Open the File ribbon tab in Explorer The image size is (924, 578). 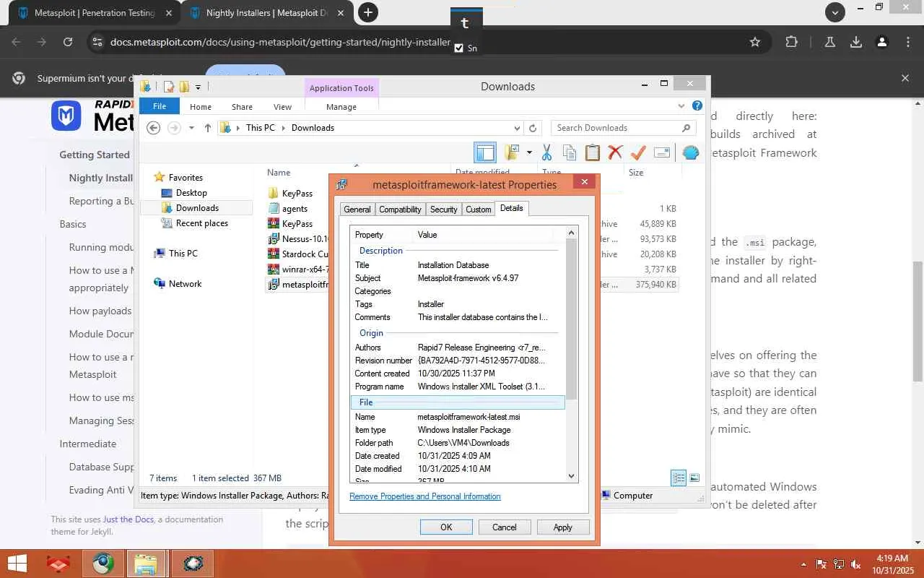pos(160,106)
